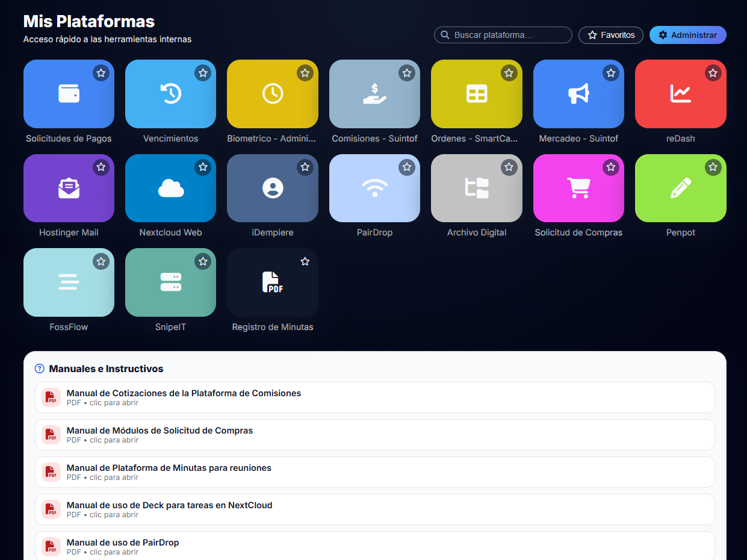Click the Administrar button

[687, 35]
